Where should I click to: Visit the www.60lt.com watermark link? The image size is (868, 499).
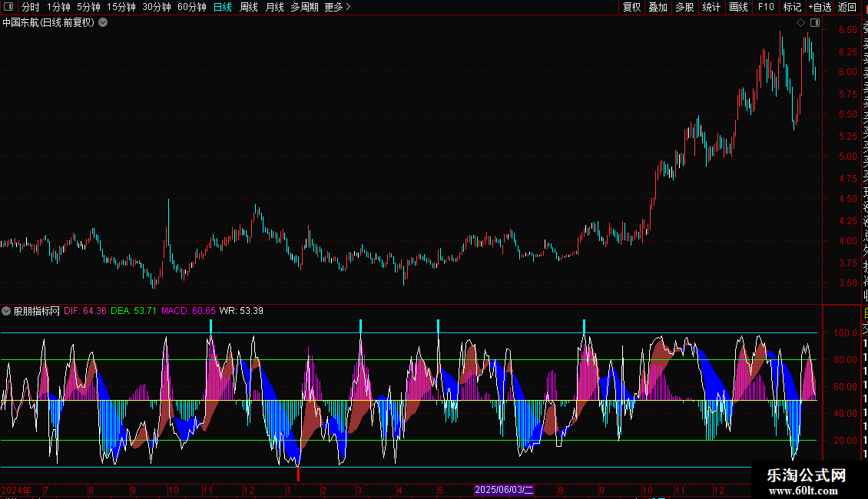point(807,490)
